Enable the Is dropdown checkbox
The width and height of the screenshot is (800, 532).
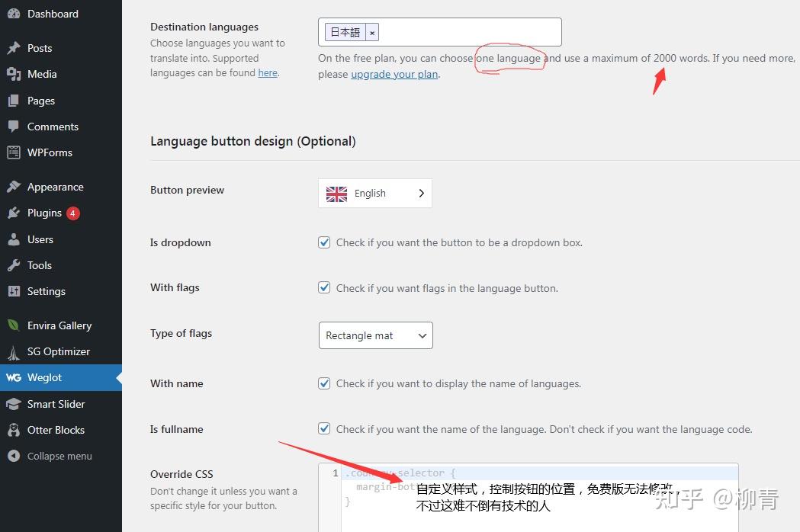[x=324, y=242]
